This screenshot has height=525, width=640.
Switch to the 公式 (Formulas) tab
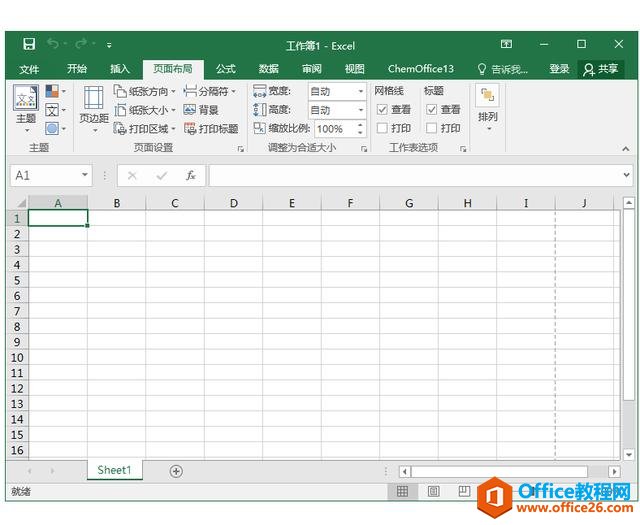pos(226,69)
